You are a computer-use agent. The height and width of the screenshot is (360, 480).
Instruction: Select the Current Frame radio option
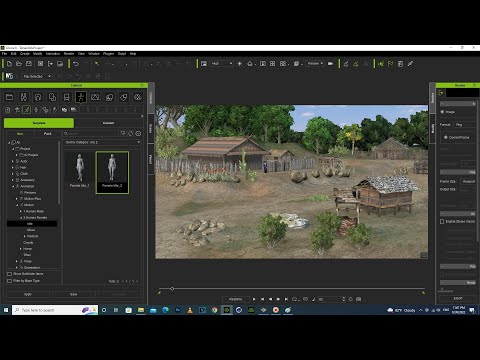446,137
